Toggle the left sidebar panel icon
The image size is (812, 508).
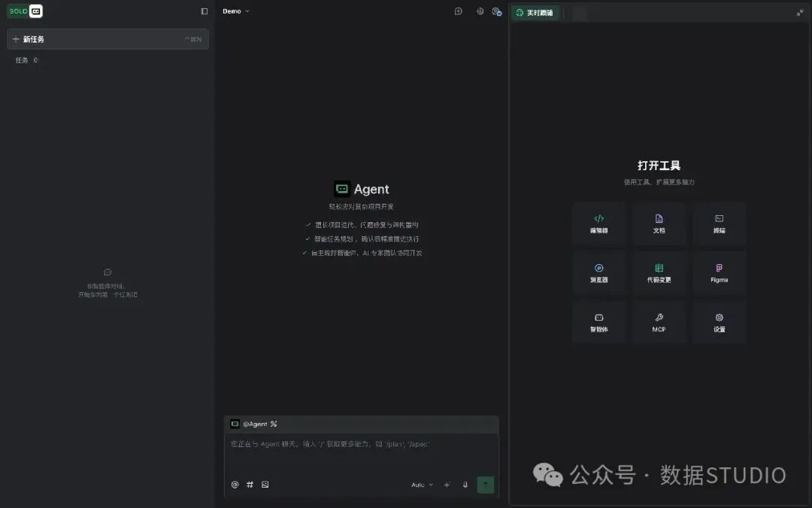(205, 11)
